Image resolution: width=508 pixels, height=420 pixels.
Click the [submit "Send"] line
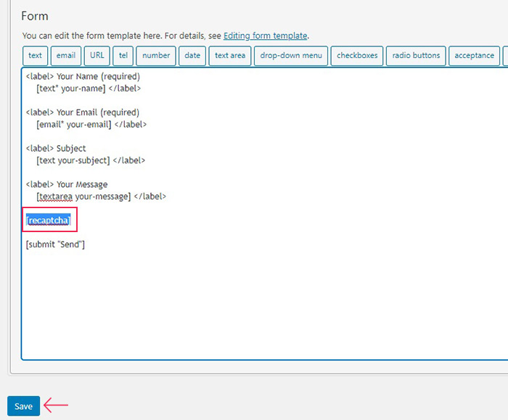coord(55,244)
